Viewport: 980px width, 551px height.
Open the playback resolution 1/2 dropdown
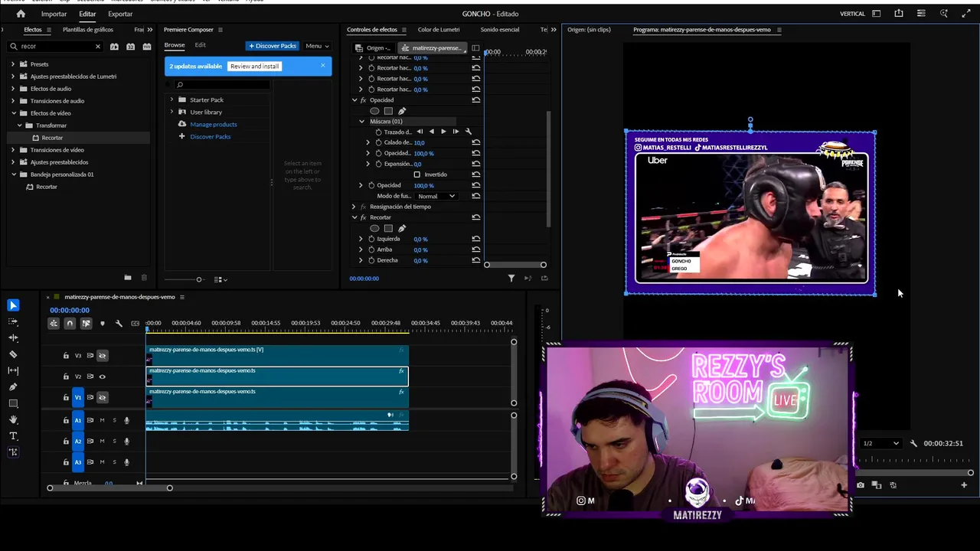click(x=880, y=443)
